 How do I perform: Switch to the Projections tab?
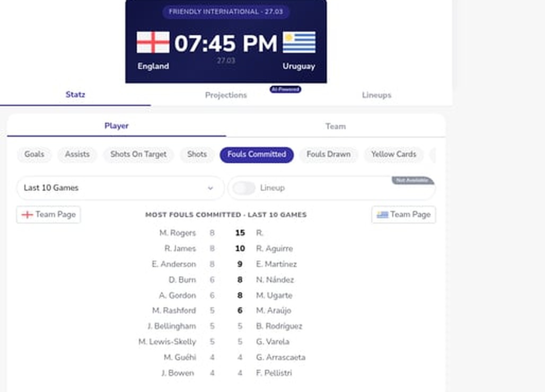pyautogui.click(x=226, y=95)
